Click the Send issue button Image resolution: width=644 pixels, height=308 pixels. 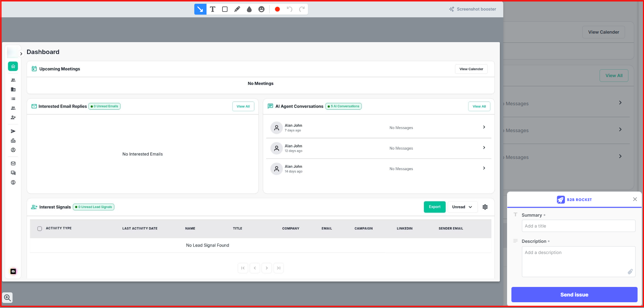[x=574, y=294]
